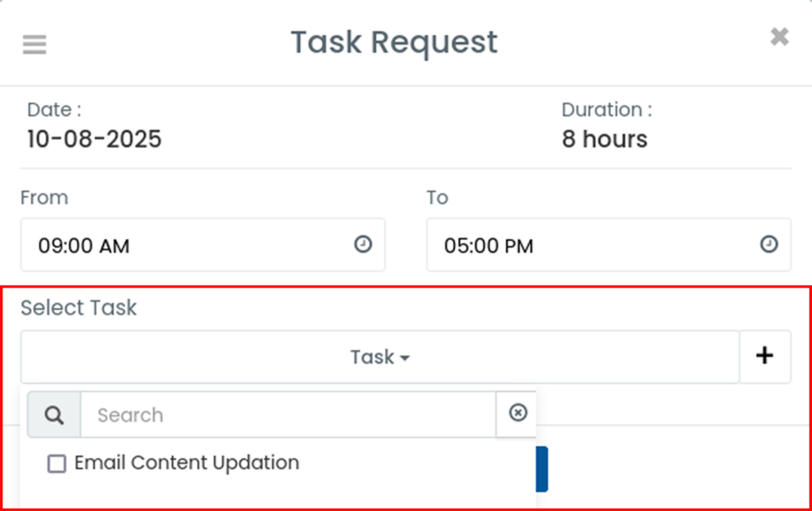The height and width of the screenshot is (511, 812).
Task: Clear search with the circled x icon
Action: (518, 413)
